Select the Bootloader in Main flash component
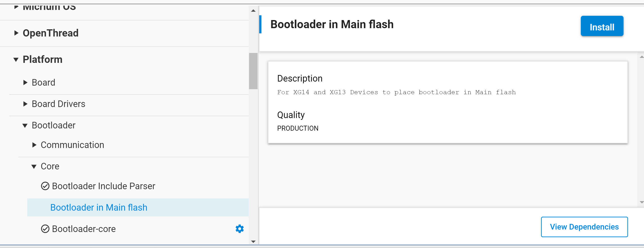Image resolution: width=644 pixels, height=248 pixels. [98, 207]
